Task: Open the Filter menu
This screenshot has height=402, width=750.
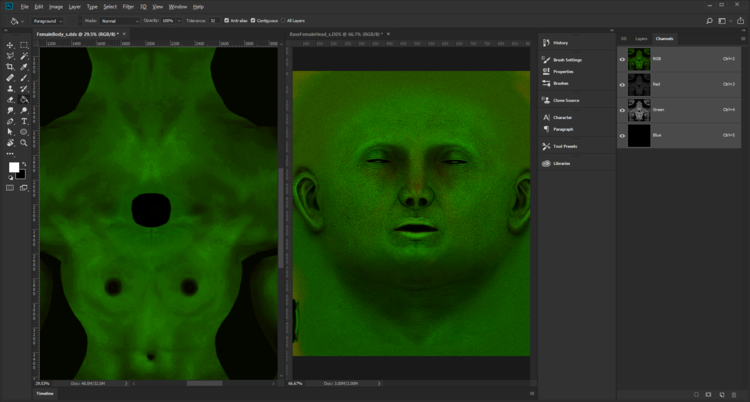Action: click(128, 7)
